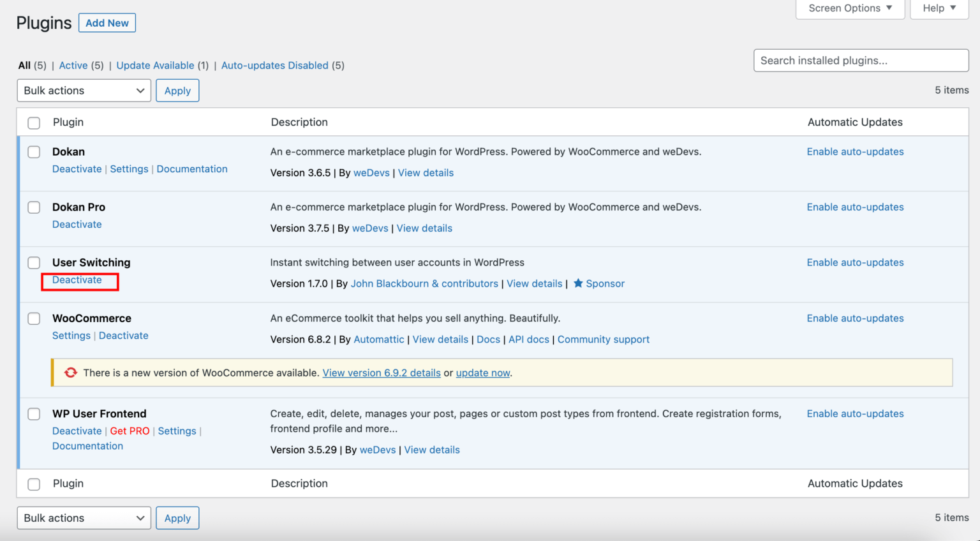The width and height of the screenshot is (980, 541).
Task: Open WooCommerce API docs
Action: (528, 339)
